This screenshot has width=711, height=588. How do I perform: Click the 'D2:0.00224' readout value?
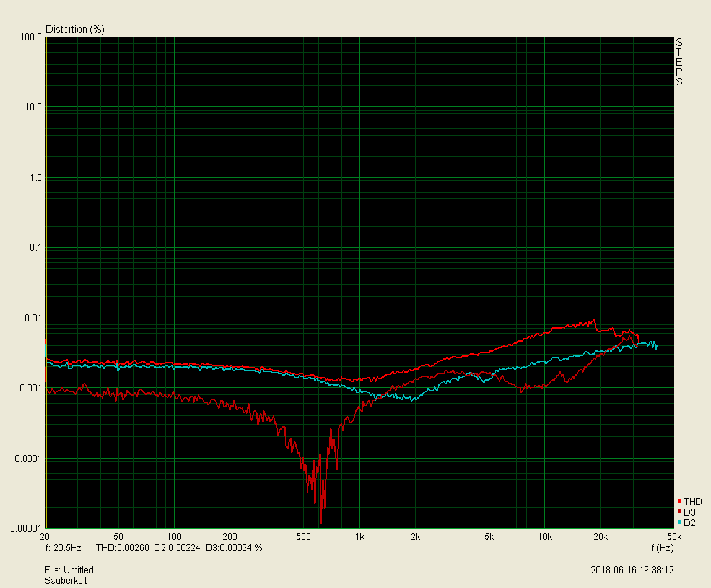pyautogui.click(x=177, y=548)
